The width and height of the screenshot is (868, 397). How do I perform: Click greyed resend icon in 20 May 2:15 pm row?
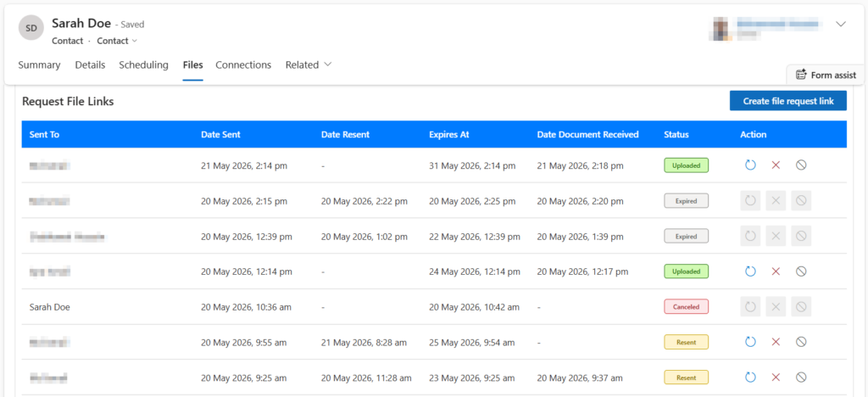750,200
